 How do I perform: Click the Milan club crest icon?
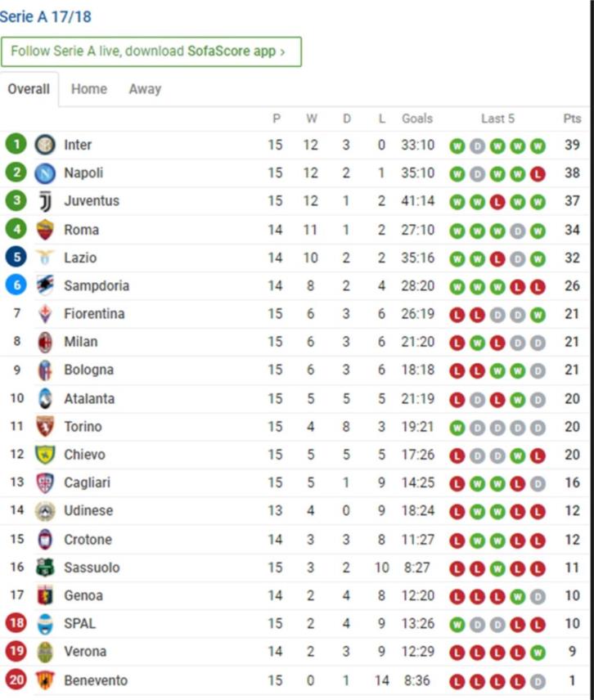45,342
